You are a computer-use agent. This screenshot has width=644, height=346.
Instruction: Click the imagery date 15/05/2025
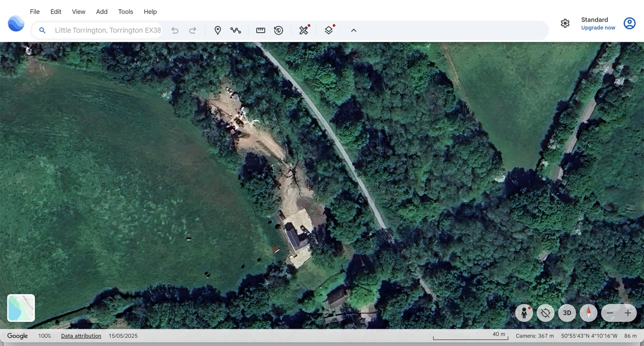123,336
